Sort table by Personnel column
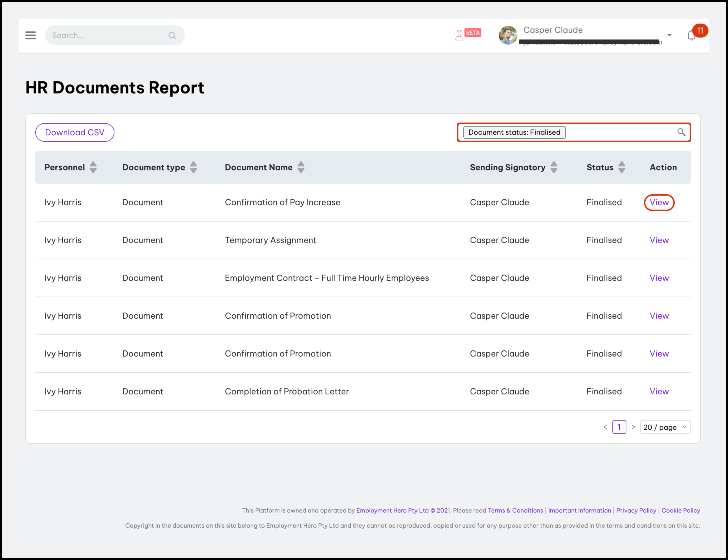The image size is (728, 560). pos(93,167)
